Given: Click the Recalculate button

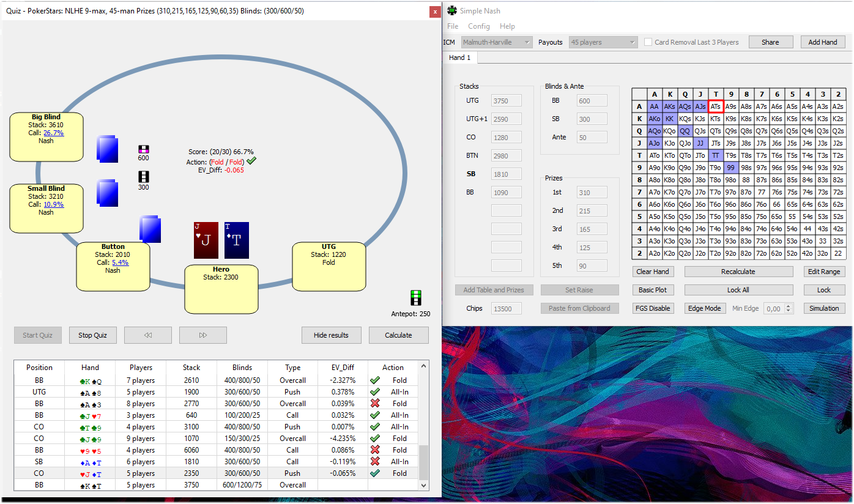Looking at the screenshot, I should tap(738, 272).
